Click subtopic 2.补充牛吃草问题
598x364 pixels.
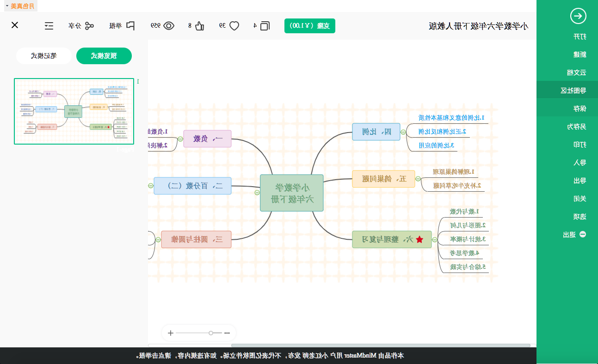click(457, 186)
